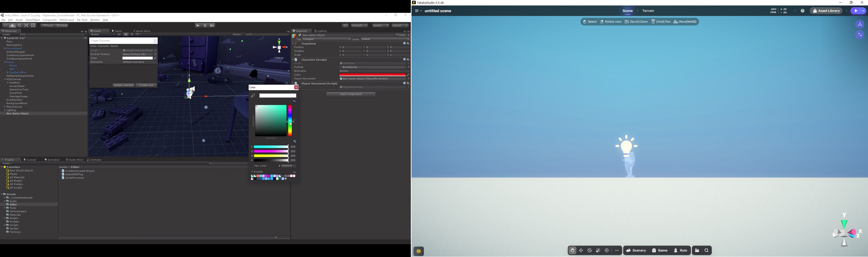Open the Shaded draw mode dropdown
Image resolution: width=868 pixels, height=257 pixels.
(102, 34)
